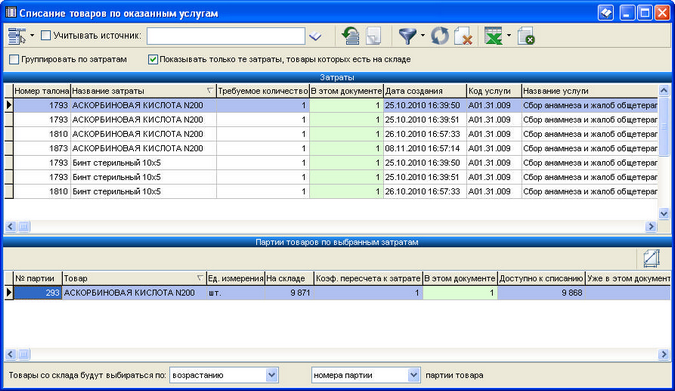Click the Excel export icon
The height and width of the screenshot is (391, 675).
[x=493, y=36]
